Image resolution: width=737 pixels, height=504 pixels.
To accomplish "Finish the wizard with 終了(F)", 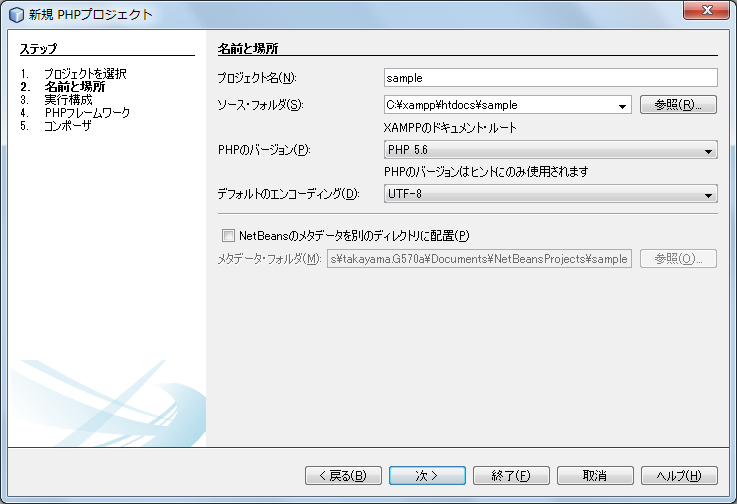I will pos(511,475).
